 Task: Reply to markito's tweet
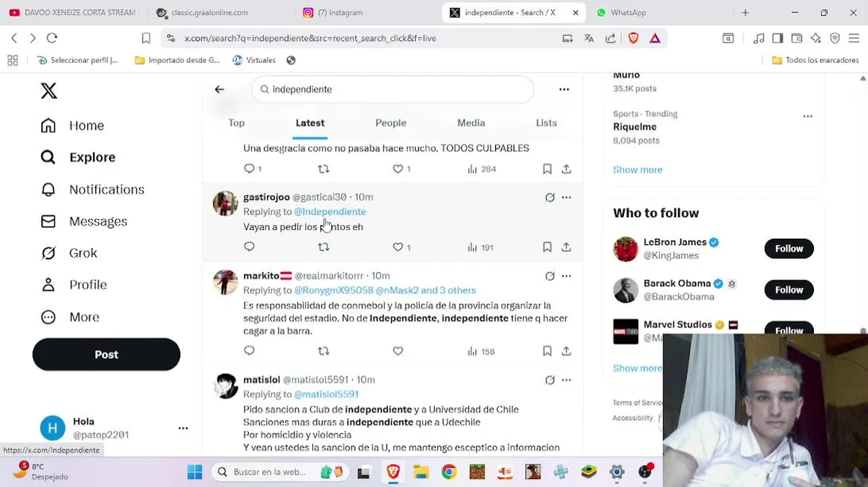[x=249, y=351]
